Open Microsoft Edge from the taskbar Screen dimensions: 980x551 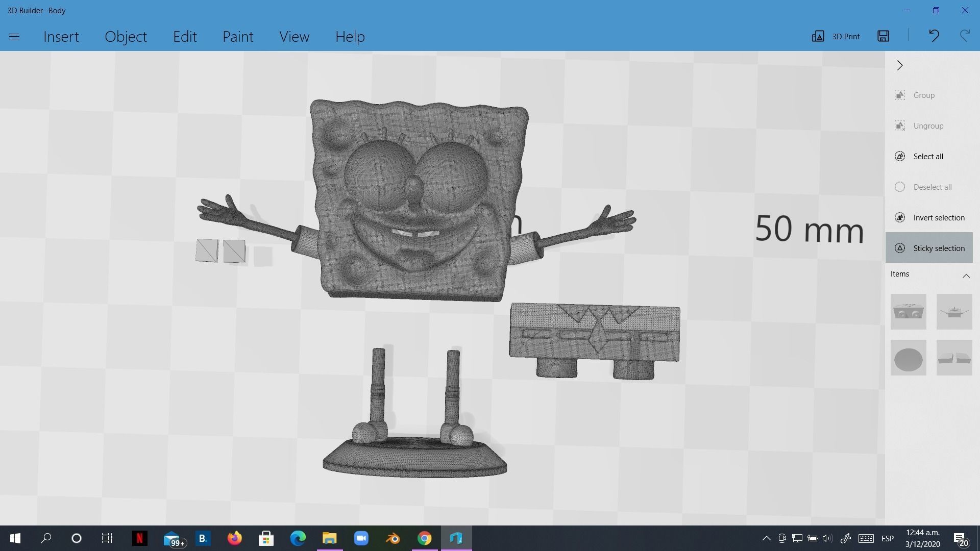298,538
